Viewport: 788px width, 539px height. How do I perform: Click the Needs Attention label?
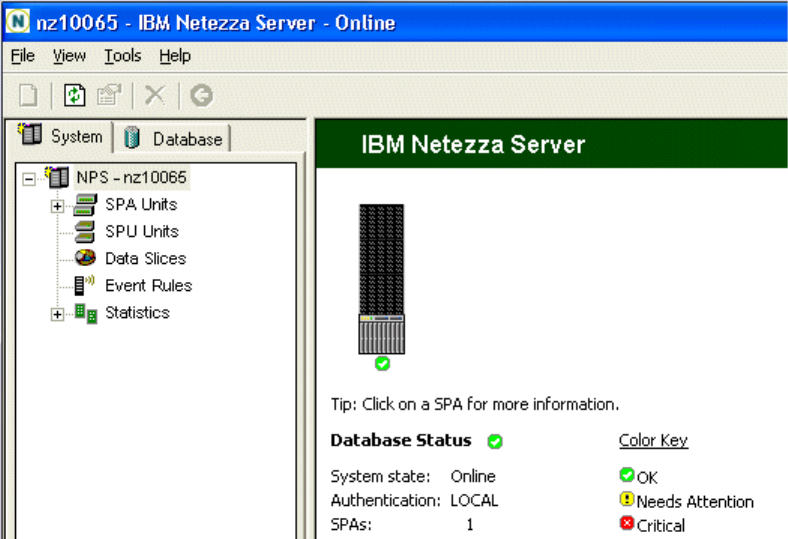click(x=695, y=501)
